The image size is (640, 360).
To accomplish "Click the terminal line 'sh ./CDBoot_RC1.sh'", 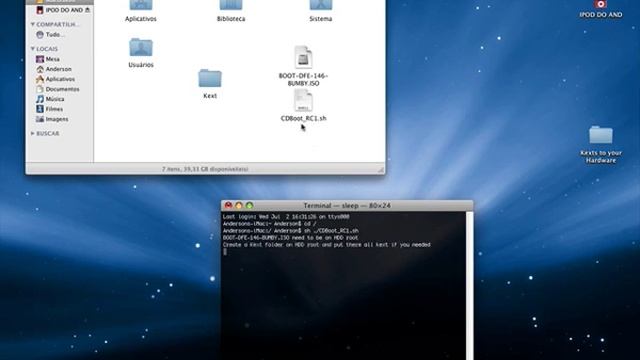I will pos(291,231).
